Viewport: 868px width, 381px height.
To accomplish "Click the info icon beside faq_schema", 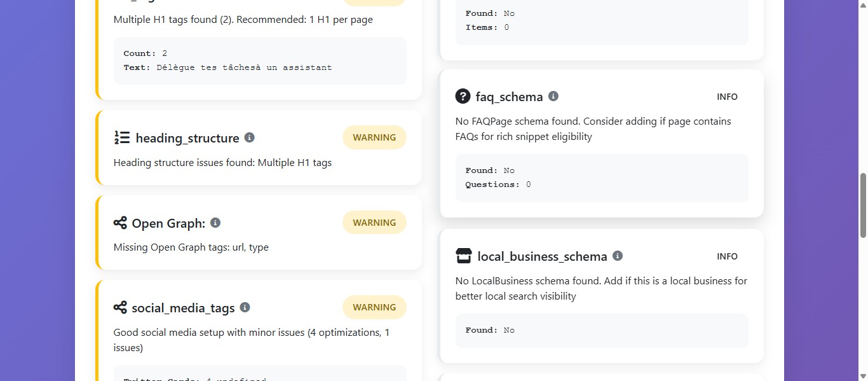I will 553,95.
